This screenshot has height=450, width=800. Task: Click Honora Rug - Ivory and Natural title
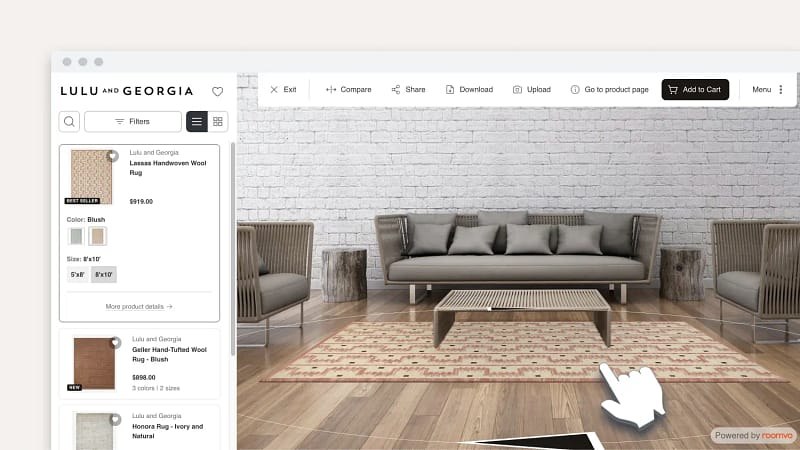pyautogui.click(x=167, y=431)
